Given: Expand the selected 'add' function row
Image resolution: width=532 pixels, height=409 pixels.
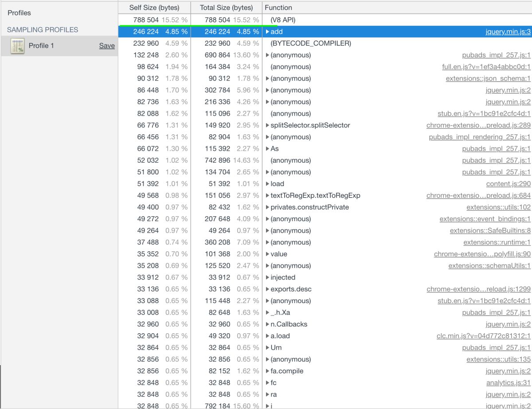Looking at the screenshot, I should point(267,32).
